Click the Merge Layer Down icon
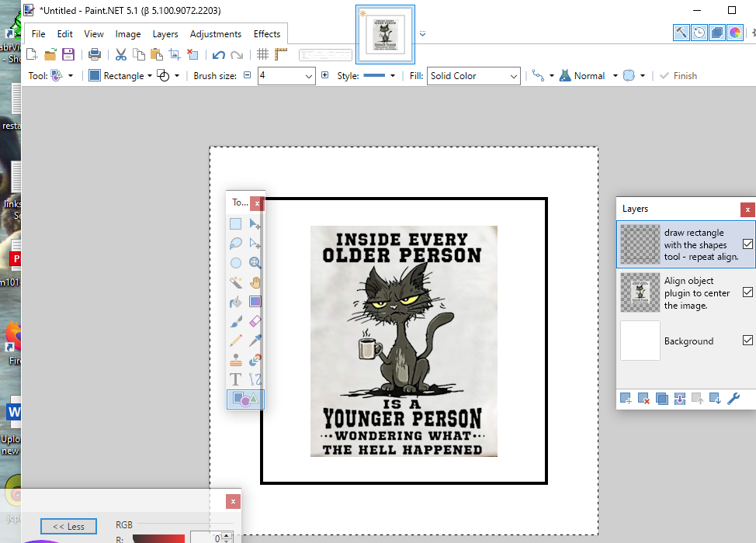This screenshot has width=756, height=543. [680, 399]
